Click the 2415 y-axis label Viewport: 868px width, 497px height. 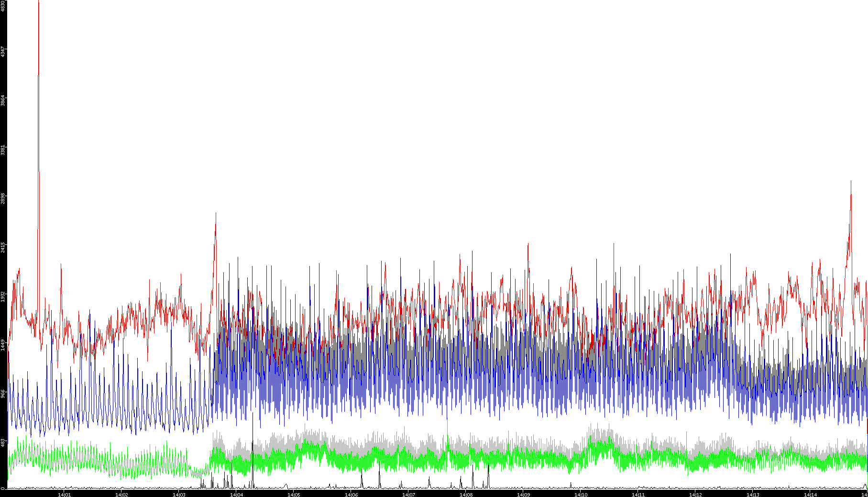pyautogui.click(x=3, y=247)
